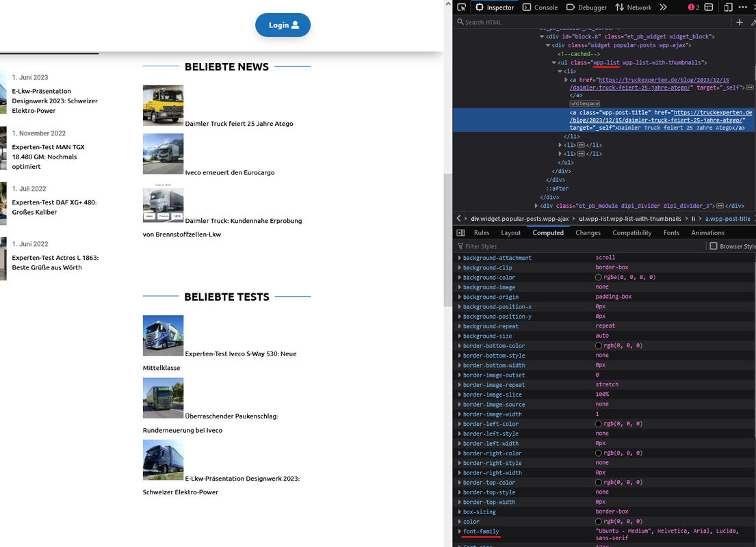The height and width of the screenshot is (547, 756).
Task: Click the Eurocargo truck thumbnail
Action: coord(163,155)
